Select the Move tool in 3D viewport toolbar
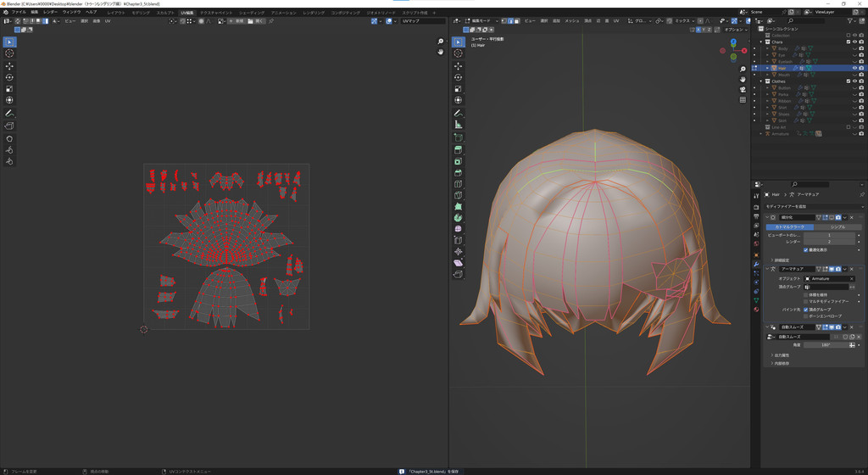This screenshot has height=475, width=868. [459, 65]
